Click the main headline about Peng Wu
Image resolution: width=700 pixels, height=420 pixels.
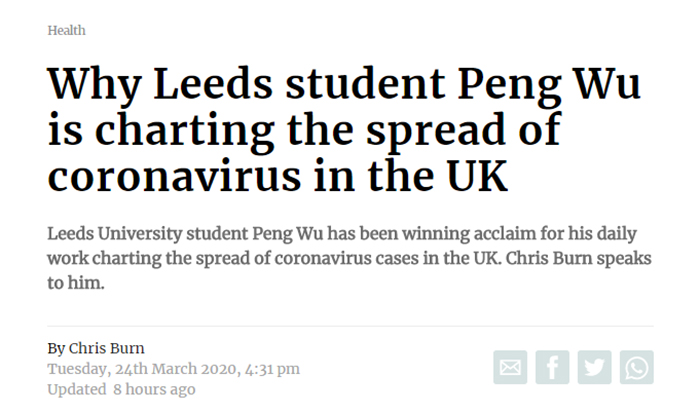coord(344,129)
